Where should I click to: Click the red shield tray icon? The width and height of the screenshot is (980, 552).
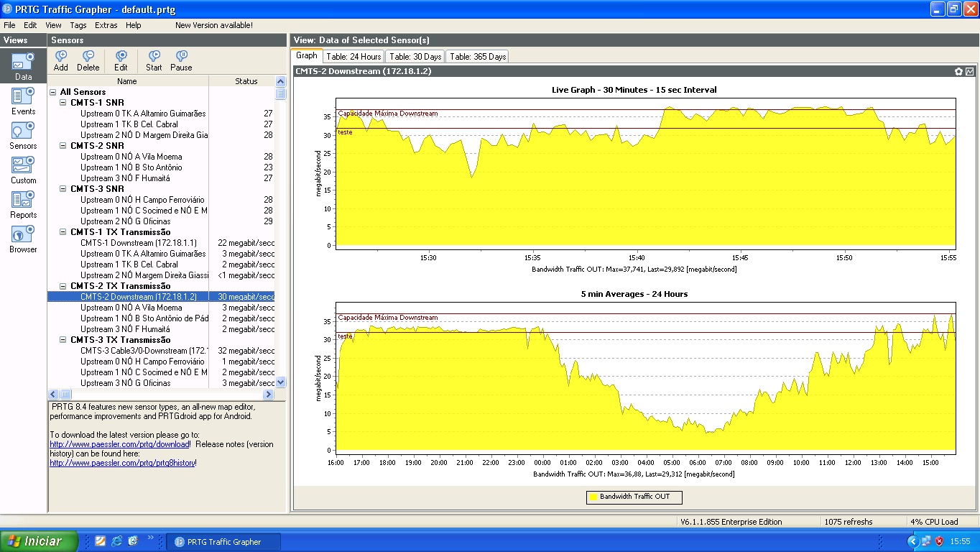coord(939,541)
